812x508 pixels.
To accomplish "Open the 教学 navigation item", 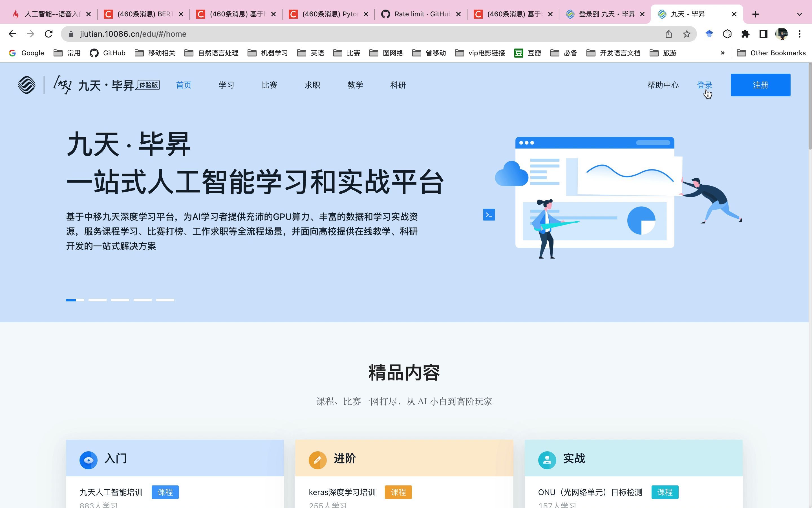I will coord(355,85).
